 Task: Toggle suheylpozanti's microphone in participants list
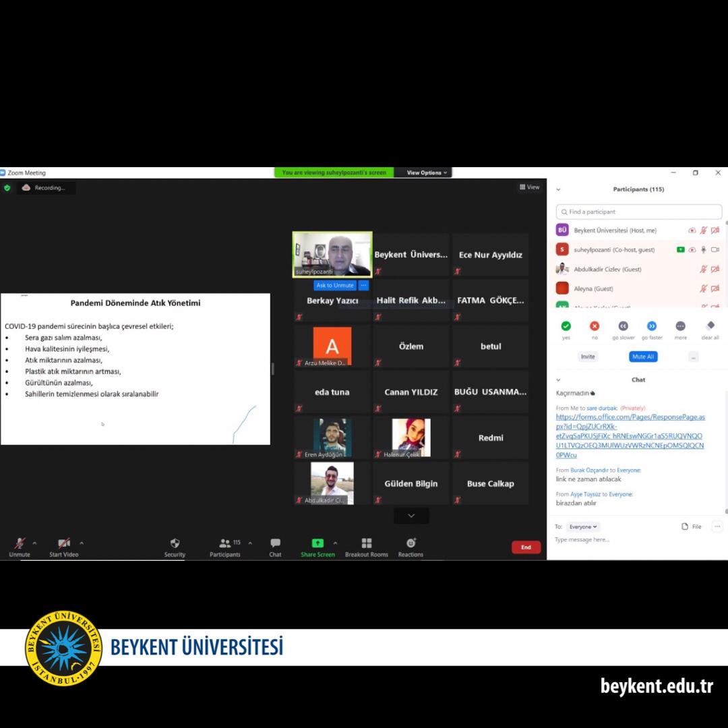[x=704, y=250]
